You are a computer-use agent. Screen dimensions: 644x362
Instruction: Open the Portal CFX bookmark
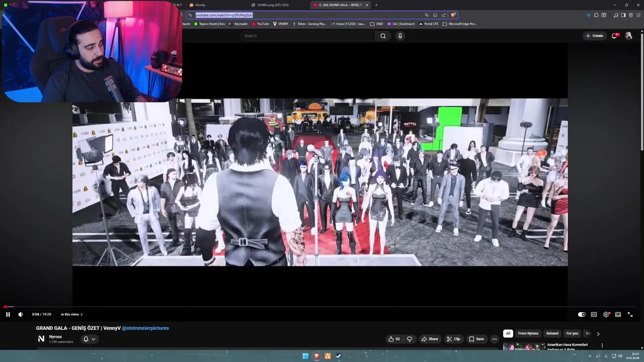click(x=429, y=24)
